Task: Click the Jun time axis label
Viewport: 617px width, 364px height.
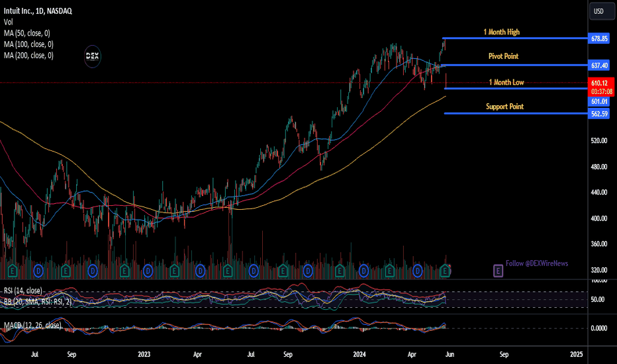Action: coord(450,354)
